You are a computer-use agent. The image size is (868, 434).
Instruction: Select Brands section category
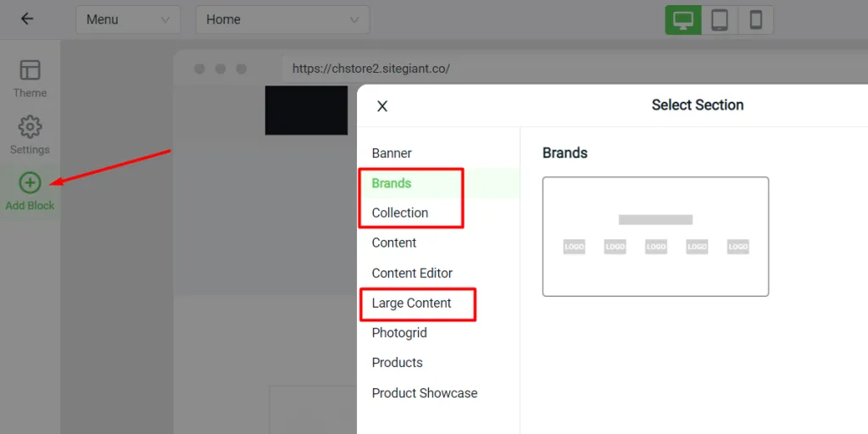[392, 183]
